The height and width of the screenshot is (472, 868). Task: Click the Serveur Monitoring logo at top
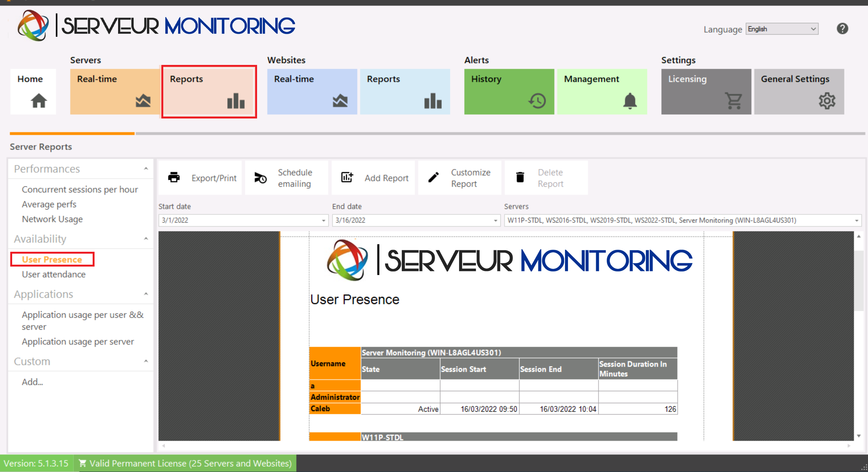pos(156,26)
